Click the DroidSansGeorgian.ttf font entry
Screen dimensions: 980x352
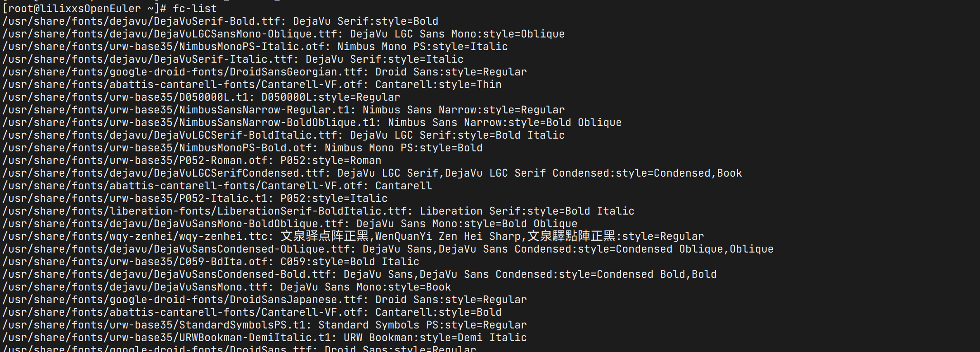tap(264, 72)
